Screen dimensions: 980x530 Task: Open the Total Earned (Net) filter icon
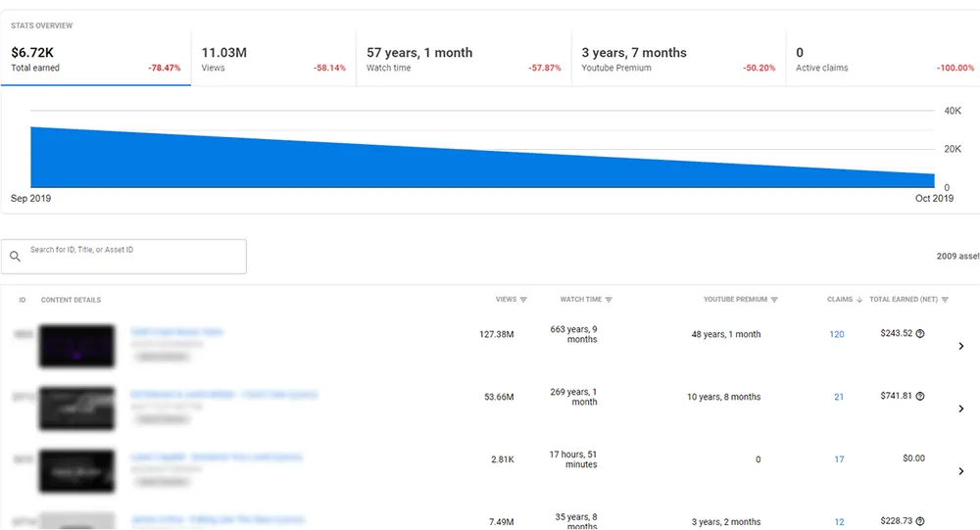tap(945, 300)
